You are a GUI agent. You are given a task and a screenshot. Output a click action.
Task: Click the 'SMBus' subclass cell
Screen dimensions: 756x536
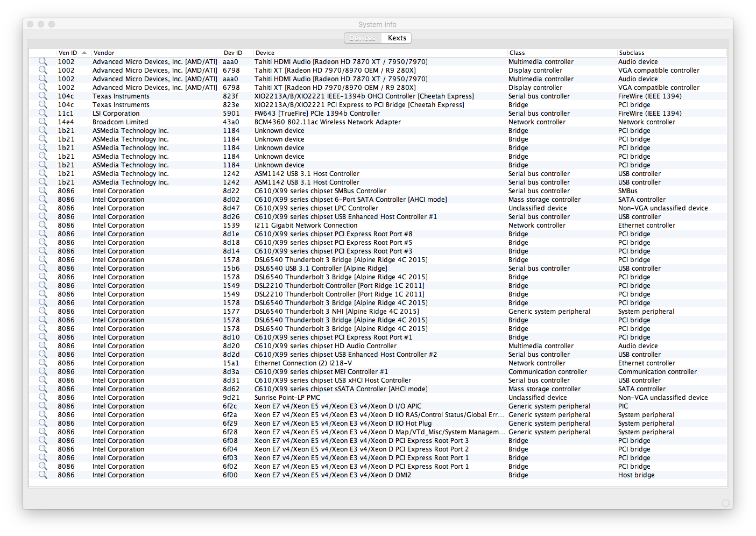(628, 191)
